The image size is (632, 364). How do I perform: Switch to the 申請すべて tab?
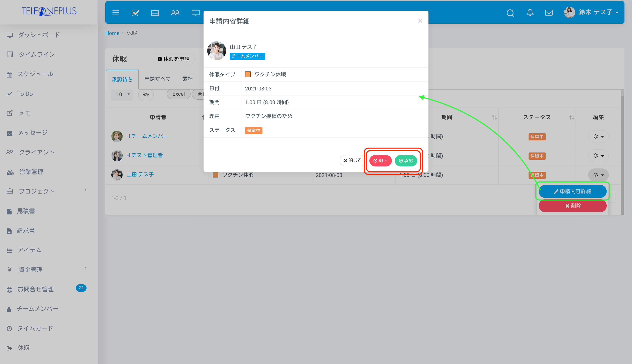click(157, 79)
